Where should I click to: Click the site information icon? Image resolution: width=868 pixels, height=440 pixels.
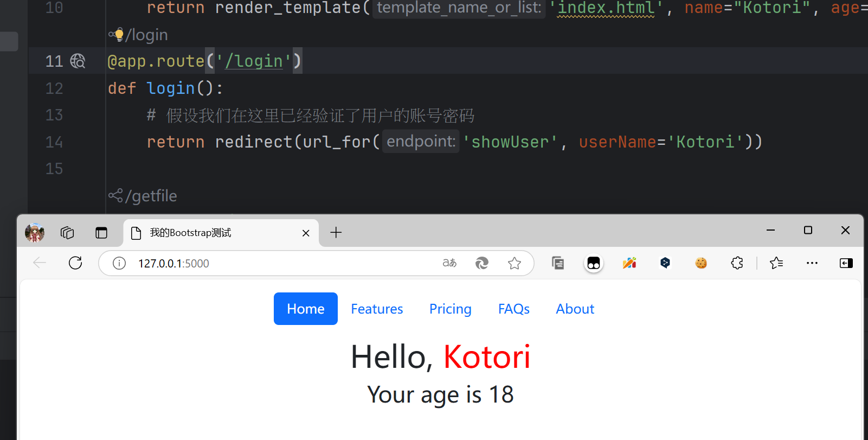coord(119,263)
